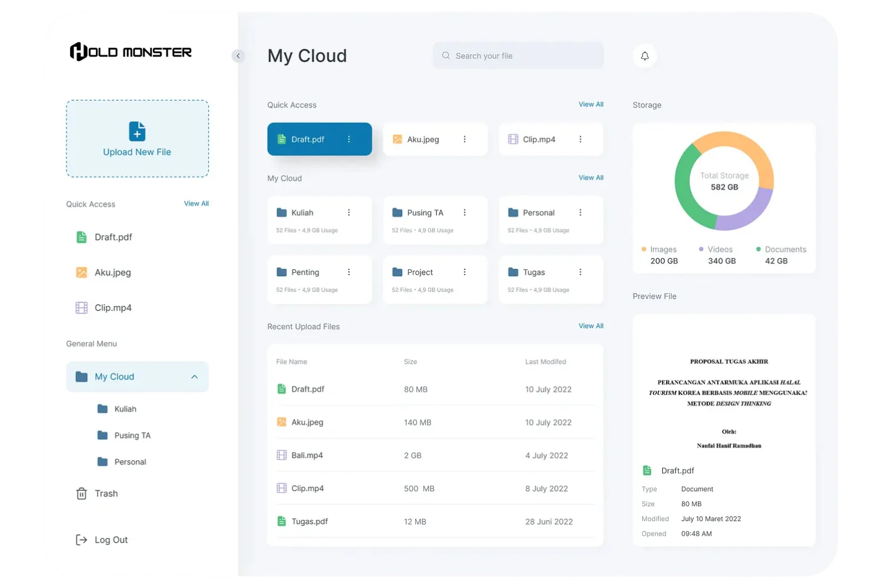Click View All next to Recent Upload Files
The image size is (882, 588).
pos(590,326)
